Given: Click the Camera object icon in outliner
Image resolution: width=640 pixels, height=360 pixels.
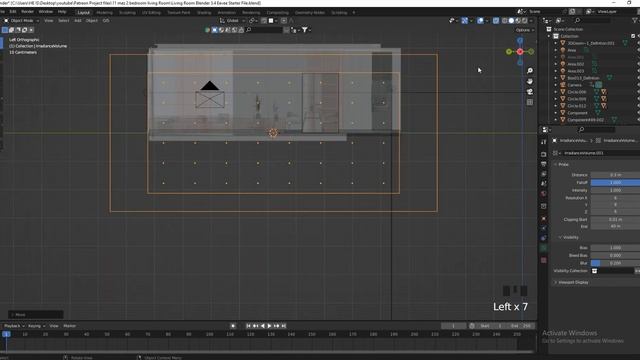Looking at the screenshot, I should pyautogui.click(x=563, y=85).
